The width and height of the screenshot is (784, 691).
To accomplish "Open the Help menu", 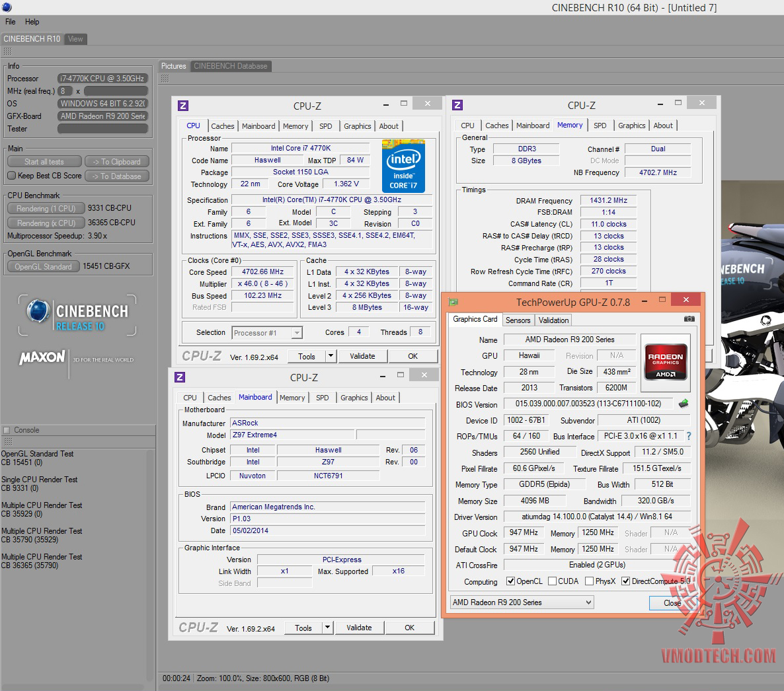I will 32,22.
